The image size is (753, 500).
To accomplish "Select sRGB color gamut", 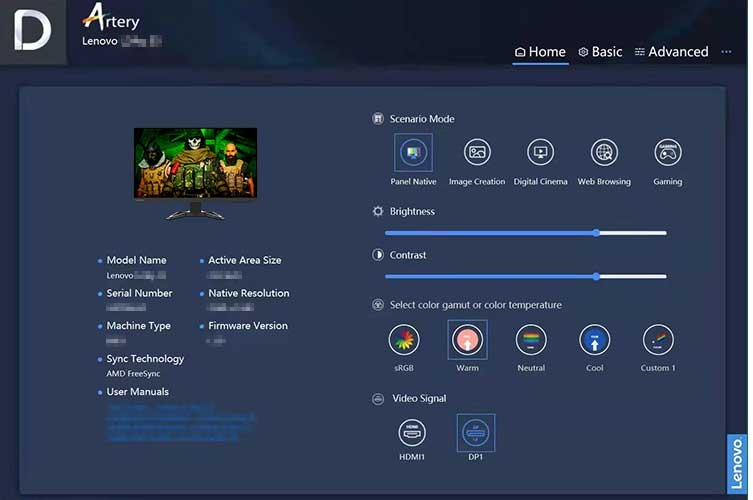I will click(x=404, y=340).
